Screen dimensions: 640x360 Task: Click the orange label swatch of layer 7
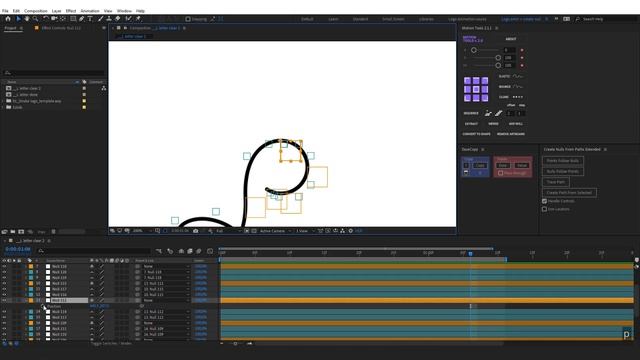[x=31, y=266]
